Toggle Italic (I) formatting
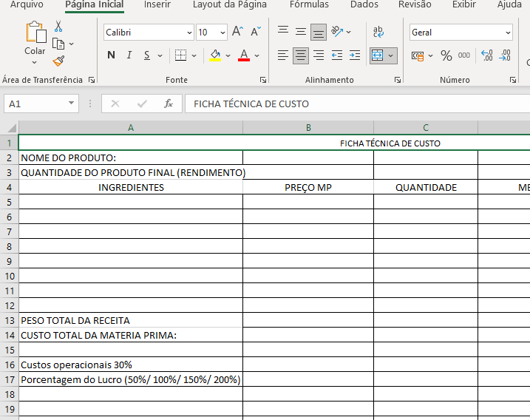The image size is (530, 420). 129,55
